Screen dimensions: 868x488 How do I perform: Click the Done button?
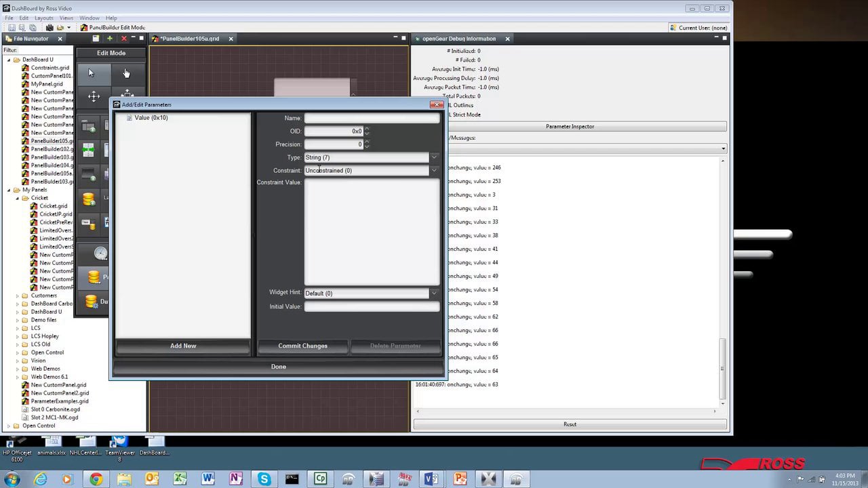278,367
